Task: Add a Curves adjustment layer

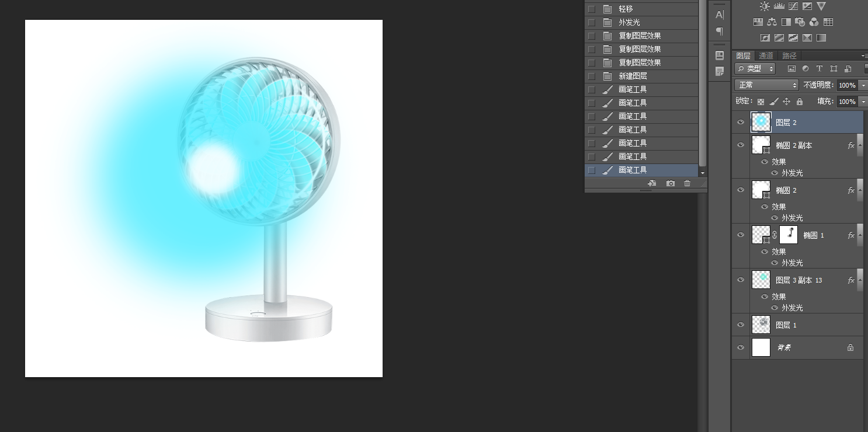Action: point(793,6)
